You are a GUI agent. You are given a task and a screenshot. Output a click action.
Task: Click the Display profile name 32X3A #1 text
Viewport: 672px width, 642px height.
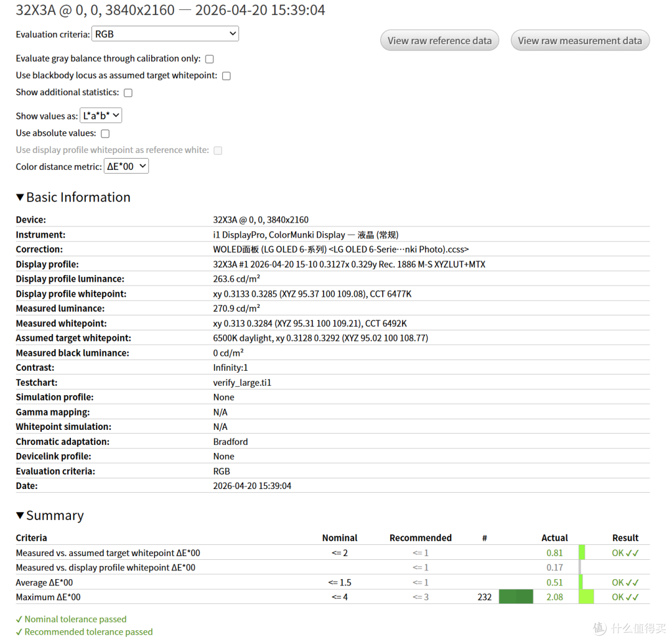point(349,264)
